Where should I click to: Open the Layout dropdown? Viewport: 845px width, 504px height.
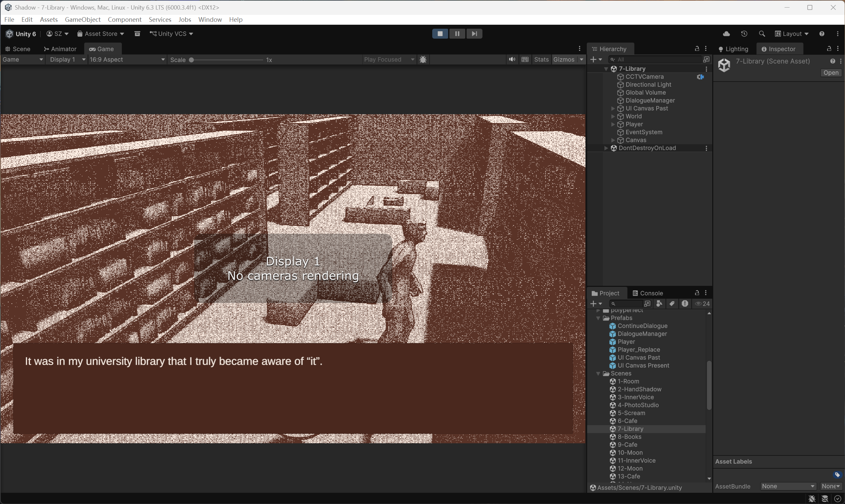coord(792,34)
